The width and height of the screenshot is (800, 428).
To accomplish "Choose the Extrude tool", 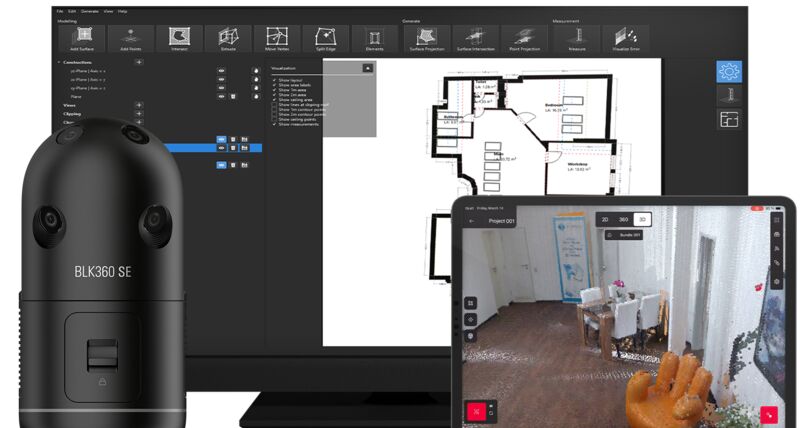I will pyautogui.click(x=229, y=39).
